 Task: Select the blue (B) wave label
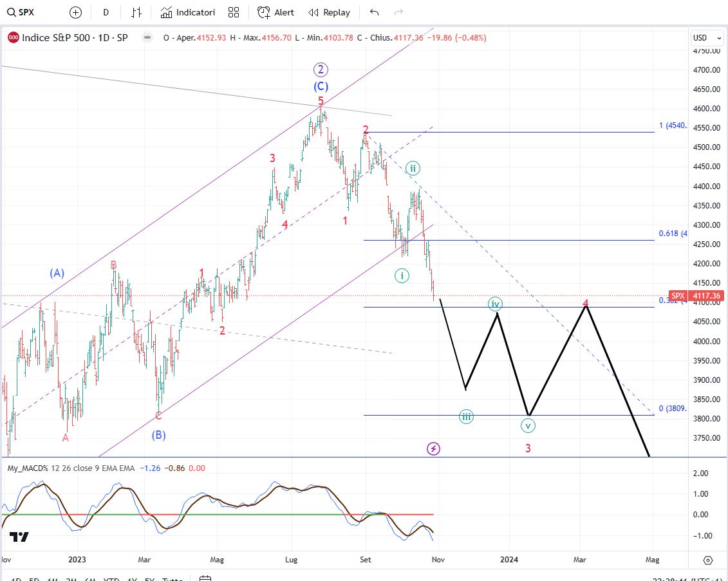tap(159, 436)
